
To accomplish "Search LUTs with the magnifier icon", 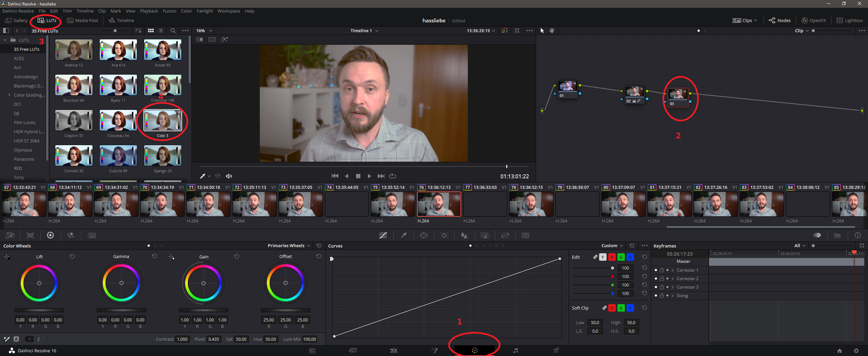I will 173,31.
